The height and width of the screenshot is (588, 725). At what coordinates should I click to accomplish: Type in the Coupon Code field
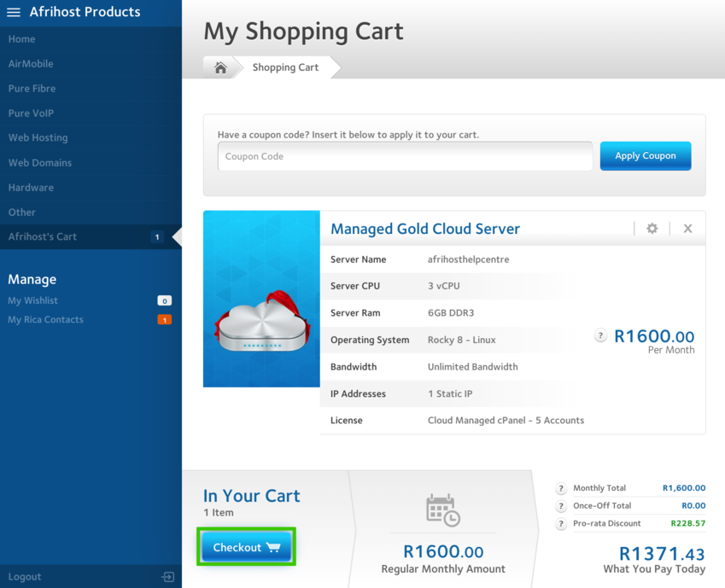coord(405,157)
